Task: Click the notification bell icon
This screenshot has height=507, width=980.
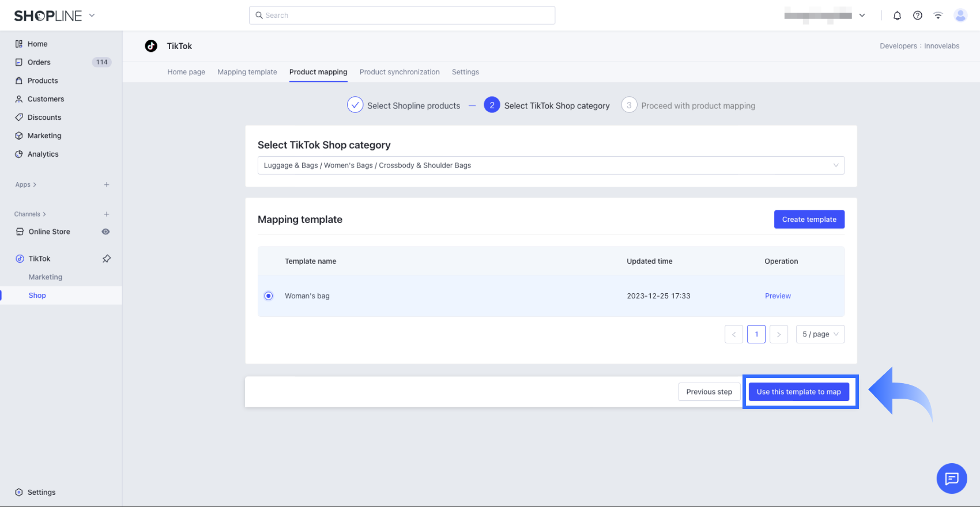Action: [897, 16]
